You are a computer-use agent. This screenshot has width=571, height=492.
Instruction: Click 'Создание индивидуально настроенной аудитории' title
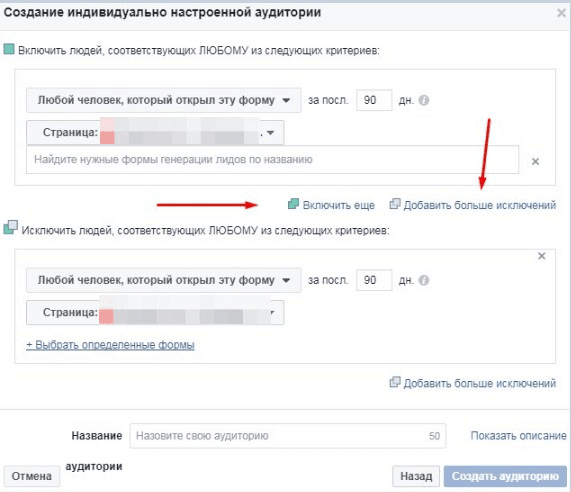pyautogui.click(x=162, y=12)
